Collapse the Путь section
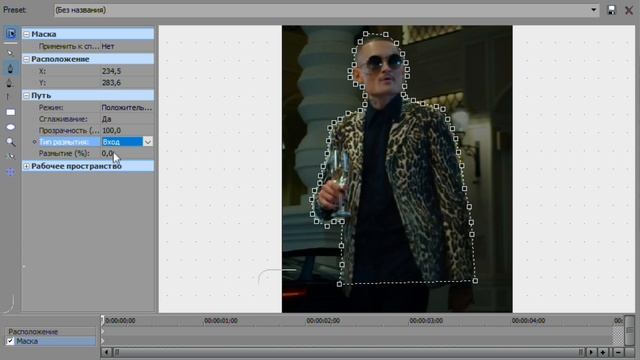 [x=27, y=96]
